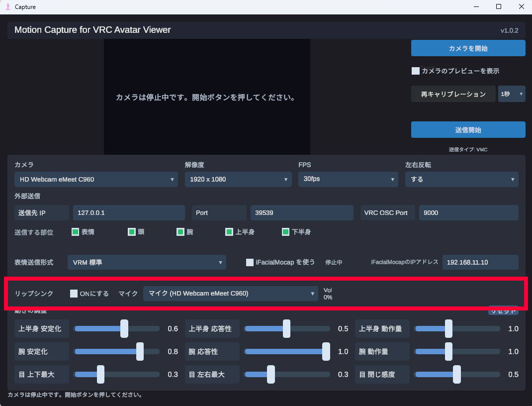Click the 送信先 IP field showing 127.0.0.1
Image resolution: width=532 pixels, height=406 pixels.
point(129,213)
